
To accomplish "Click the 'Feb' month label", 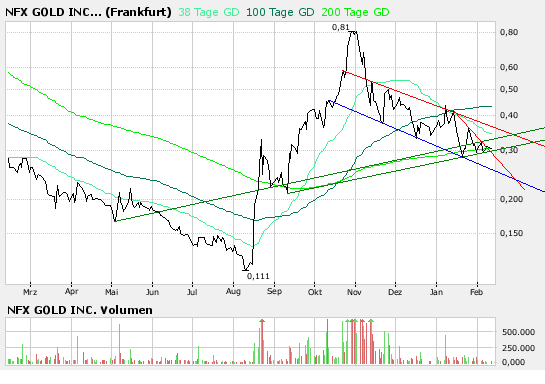I will [477, 292].
